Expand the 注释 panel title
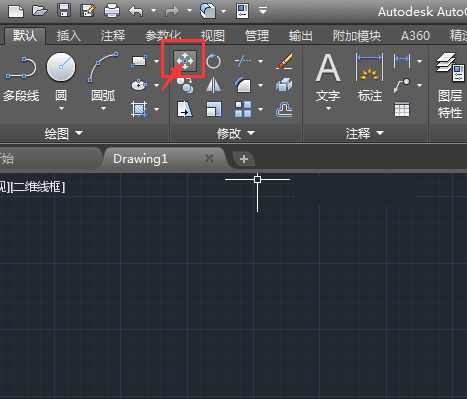The image size is (467, 399). 364,134
